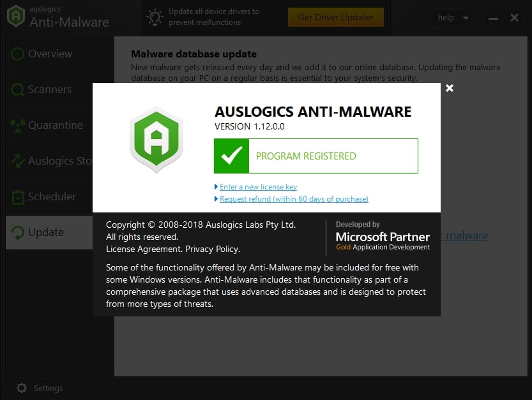Click the Get Driver Updater button

click(x=335, y=17)
